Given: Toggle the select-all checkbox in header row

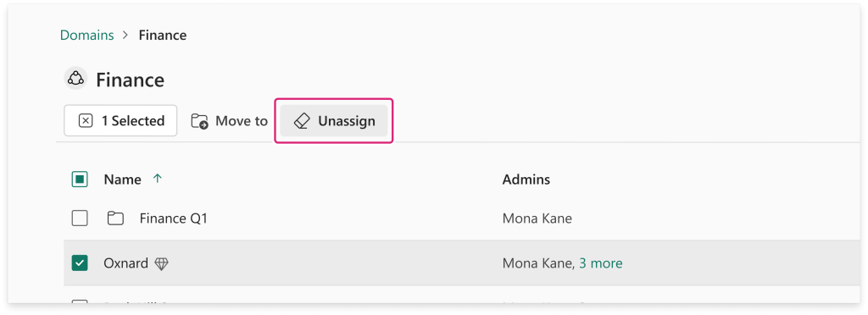Looking at the screenshot, I should [80, 179].
